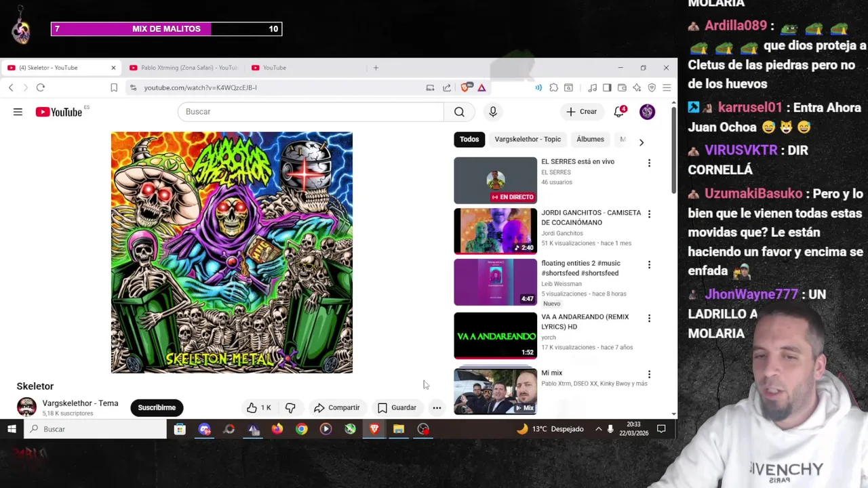868x488 pixels.
Task: Open the Vargskelethor channel avatar
Action: [26, 407]
